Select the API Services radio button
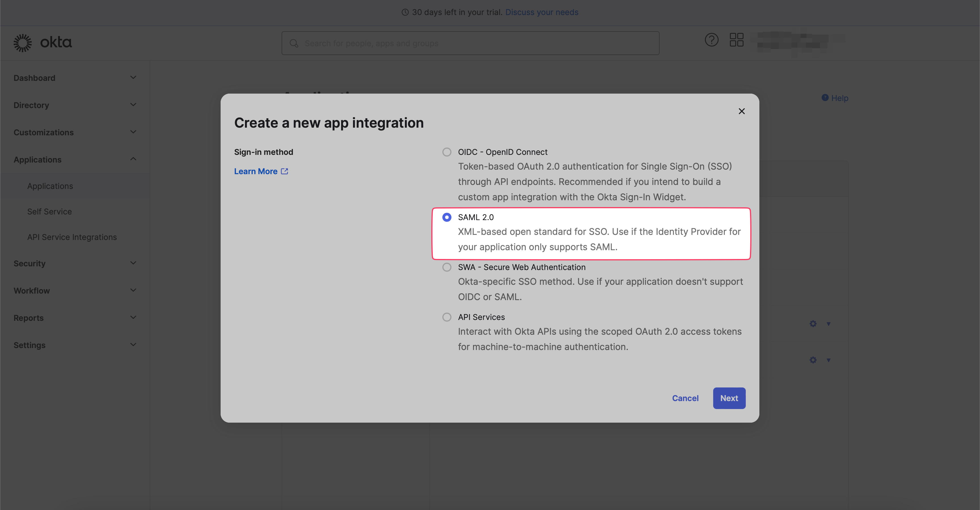The height and width of the screenshot is (510, 980). point(447,317)
